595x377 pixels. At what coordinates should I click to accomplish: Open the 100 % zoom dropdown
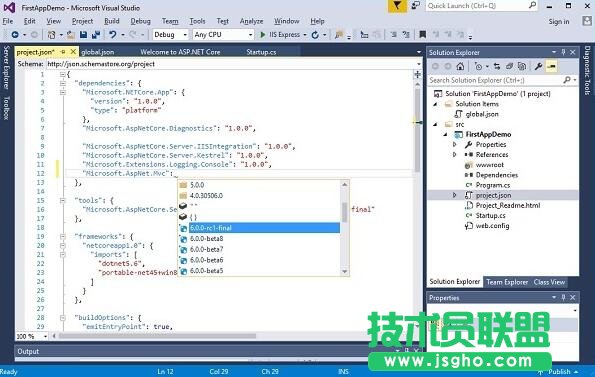point(45,336)
